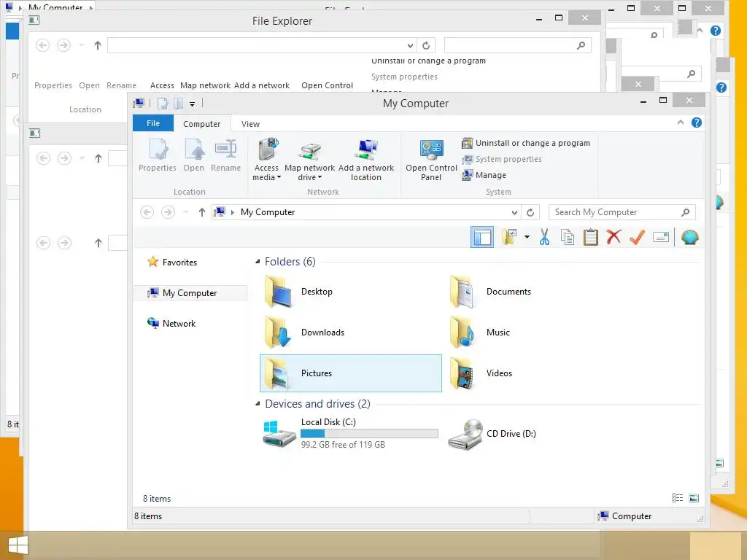Click Refresh in the File Explorer window
This screenshot has height=560, width=747.
tap(426, 45)
